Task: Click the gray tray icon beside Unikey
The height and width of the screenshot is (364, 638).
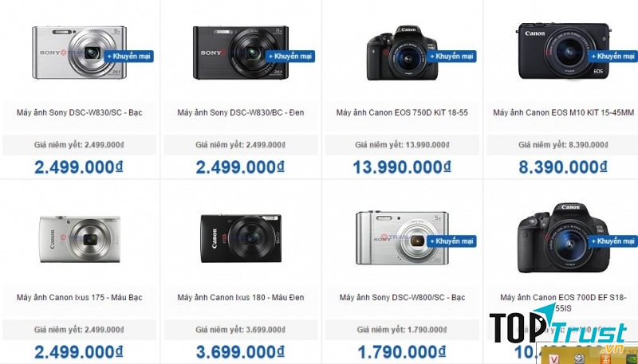Action: [580, 359]
